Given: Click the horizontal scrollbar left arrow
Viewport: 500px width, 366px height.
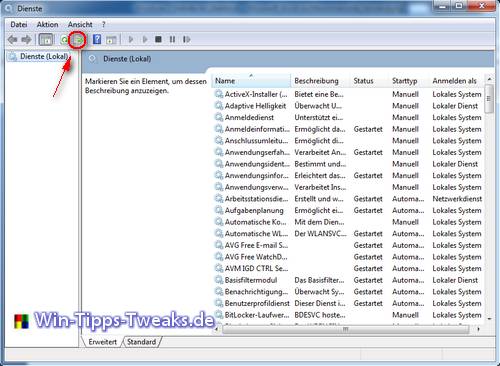Looking at the screenshot, I should [x=217, y=329].
